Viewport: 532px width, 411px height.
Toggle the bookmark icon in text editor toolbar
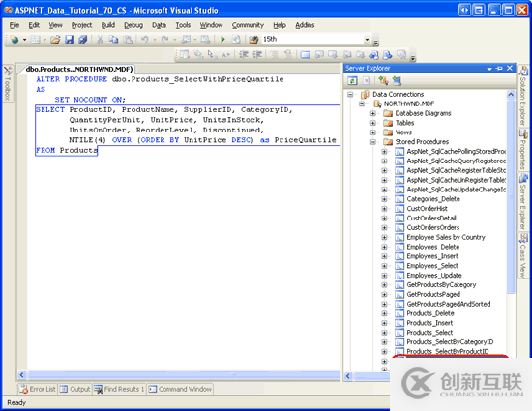click(305, 54)
